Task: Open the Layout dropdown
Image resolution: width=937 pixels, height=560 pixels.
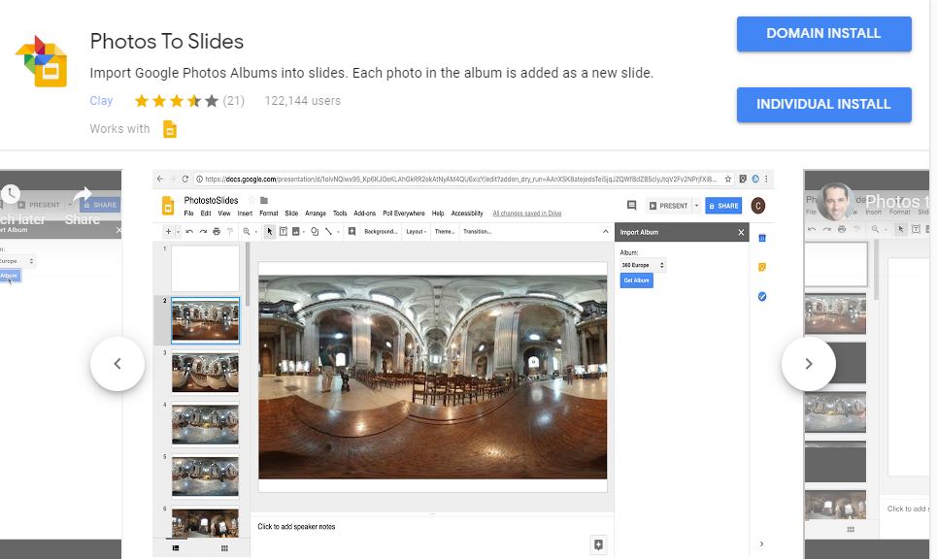Action: (x=416, y=231)
